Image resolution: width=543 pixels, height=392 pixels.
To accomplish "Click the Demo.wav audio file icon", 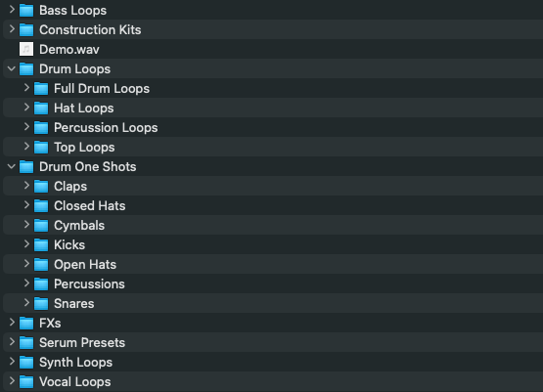I will [x=26, y=49].
